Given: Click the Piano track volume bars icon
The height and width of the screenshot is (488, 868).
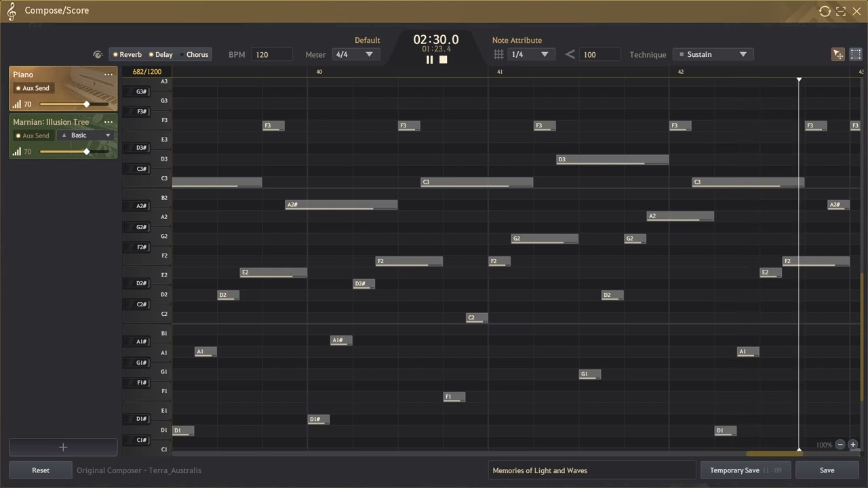Looking at the screenshot, I should [x=16, y=104].
